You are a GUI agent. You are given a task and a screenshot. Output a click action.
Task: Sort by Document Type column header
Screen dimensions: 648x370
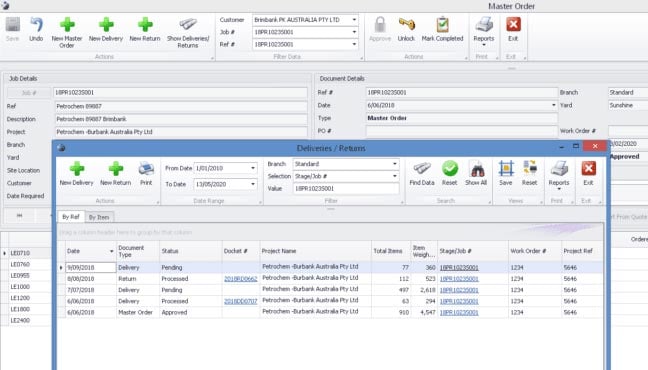click(138, 251)
